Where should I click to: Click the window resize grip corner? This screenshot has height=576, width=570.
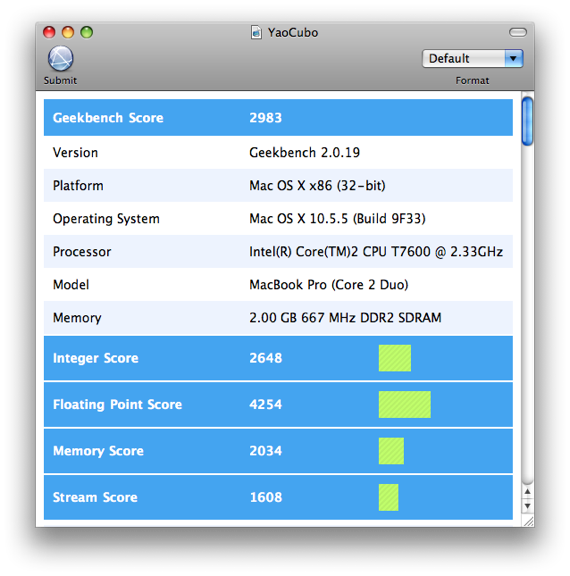click(x=528, y=522)
